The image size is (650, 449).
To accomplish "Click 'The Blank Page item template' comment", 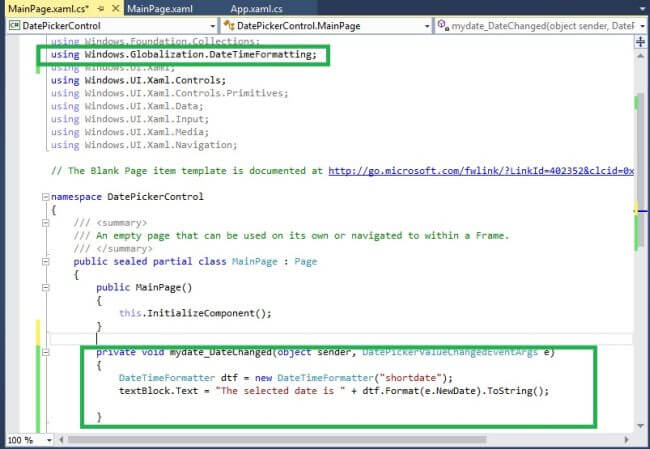I will point(189,171).
